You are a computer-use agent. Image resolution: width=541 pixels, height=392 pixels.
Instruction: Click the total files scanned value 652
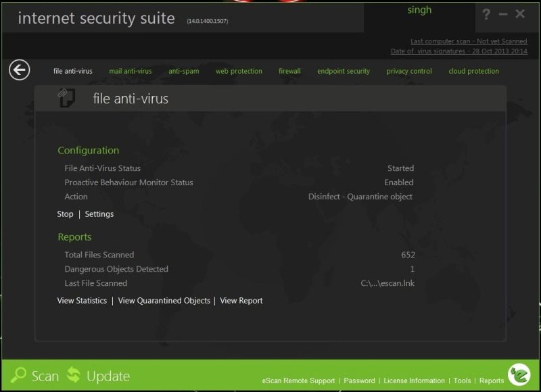tap(408, 255)
